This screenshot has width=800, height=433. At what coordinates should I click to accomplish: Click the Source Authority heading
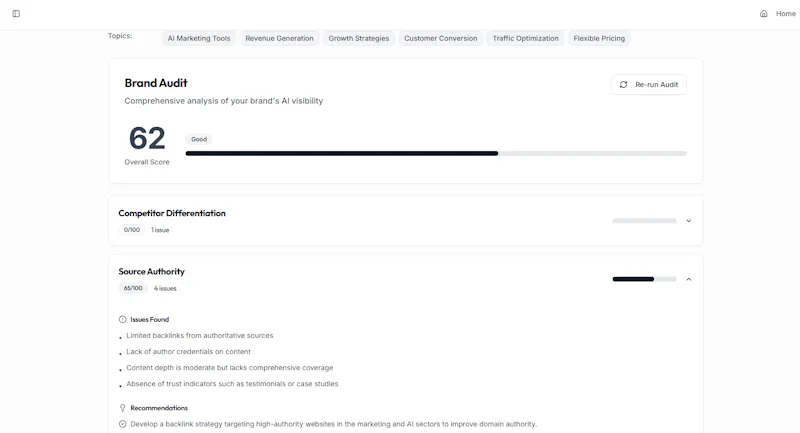152,271
